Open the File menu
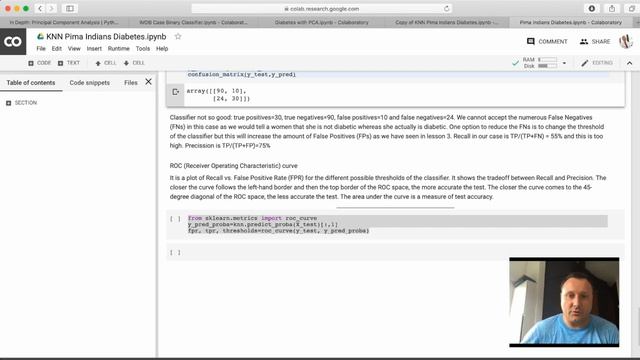Viewport: 640px width, 360px height. 41,49
